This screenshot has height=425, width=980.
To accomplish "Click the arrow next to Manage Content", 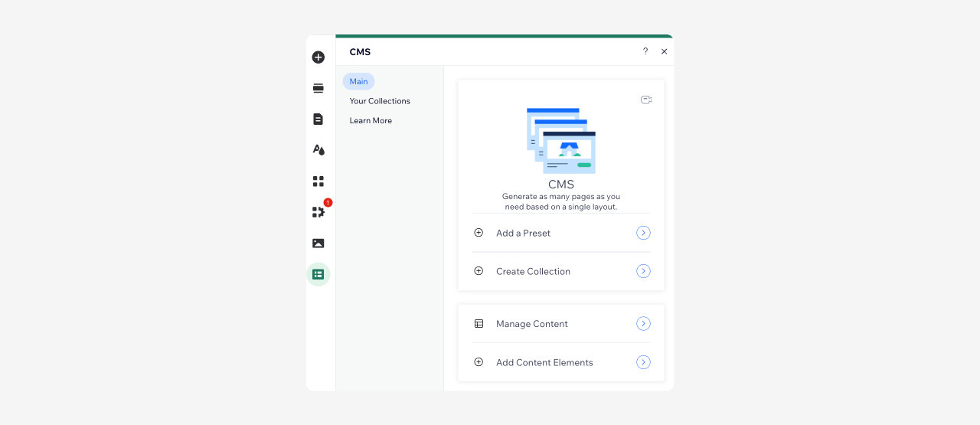I will [x=644, y=324].
